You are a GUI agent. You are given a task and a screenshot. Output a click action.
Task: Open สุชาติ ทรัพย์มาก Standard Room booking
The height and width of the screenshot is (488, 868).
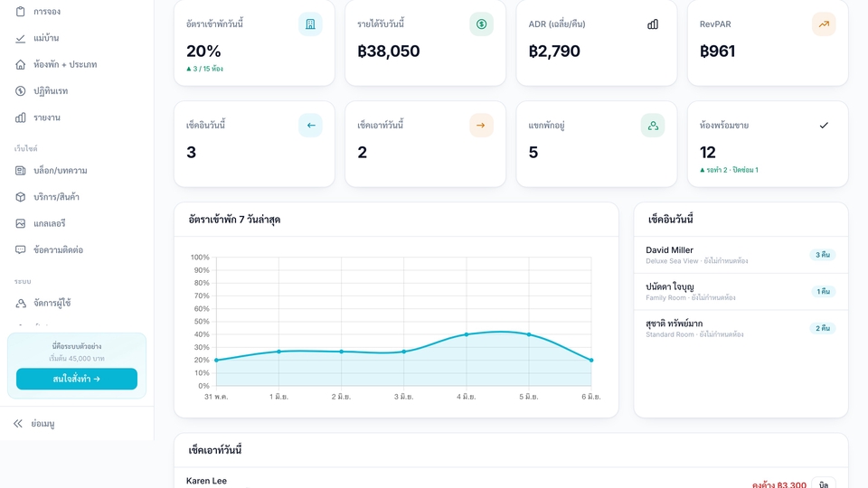pos(741,328)
